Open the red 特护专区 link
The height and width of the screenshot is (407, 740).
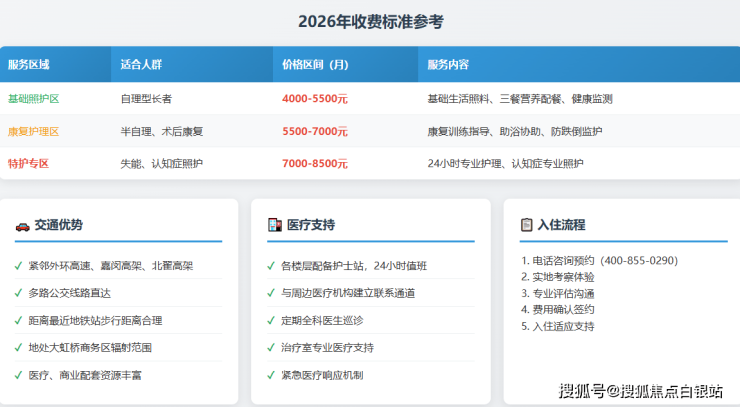pyautogui.click(x=28, y=163)
